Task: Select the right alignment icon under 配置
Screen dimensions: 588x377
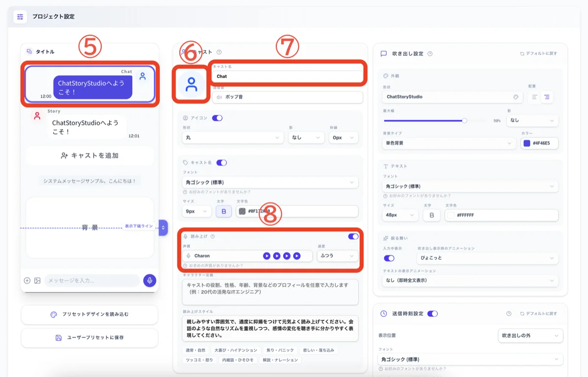Action: click(x=547, y=97)
